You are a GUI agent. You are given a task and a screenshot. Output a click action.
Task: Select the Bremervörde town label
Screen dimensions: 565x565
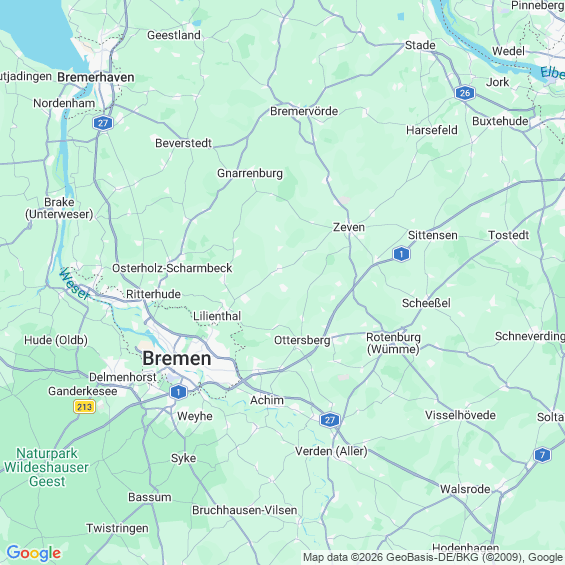(304, 111)
